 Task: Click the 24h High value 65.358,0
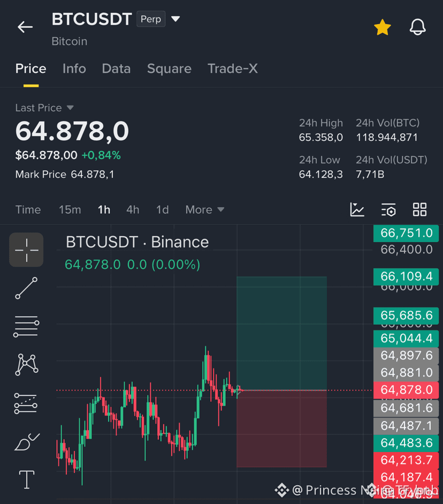pos(320,138)
